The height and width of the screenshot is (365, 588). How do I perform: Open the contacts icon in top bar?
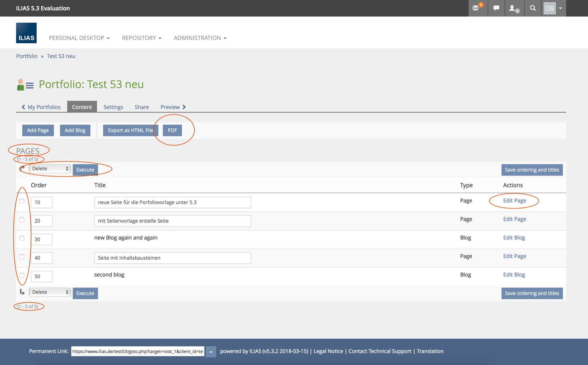pyautogui.click(x=513, y=8)
